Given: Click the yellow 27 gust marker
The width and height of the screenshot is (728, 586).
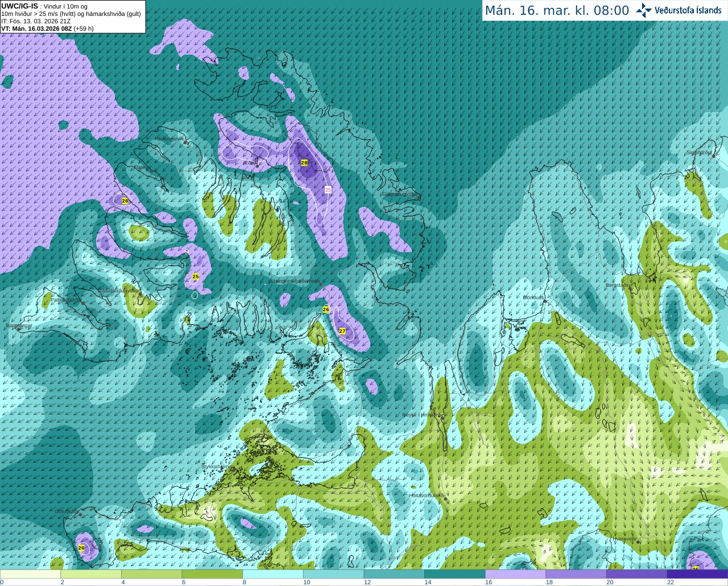Looking at the screenshot, I should [342, 331].
